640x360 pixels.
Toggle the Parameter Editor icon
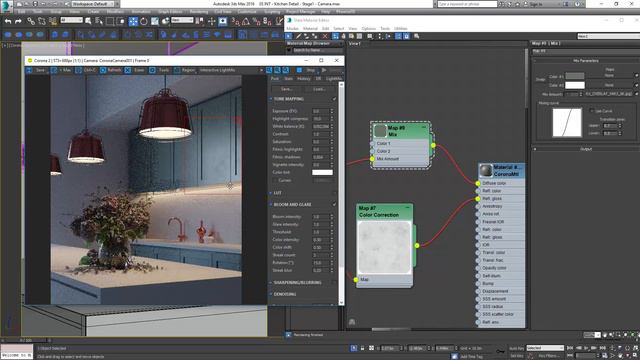[407, 36]
